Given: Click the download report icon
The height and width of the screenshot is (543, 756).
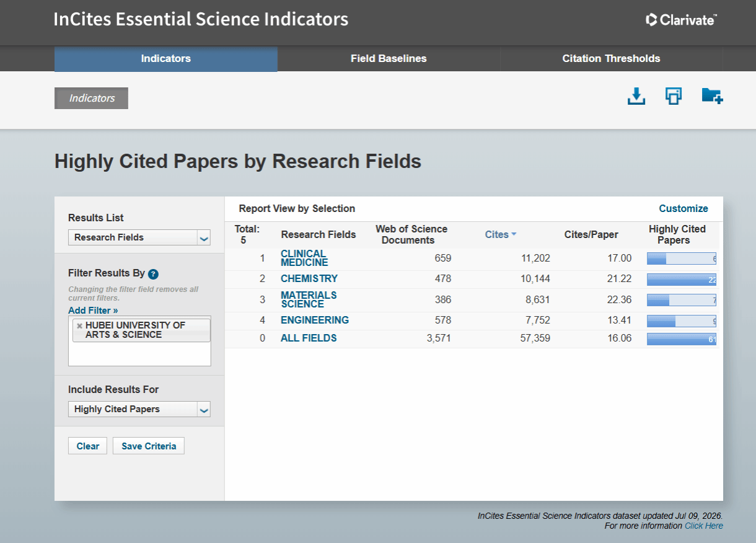Looking at the screenshot, I should tap(636, 96).
